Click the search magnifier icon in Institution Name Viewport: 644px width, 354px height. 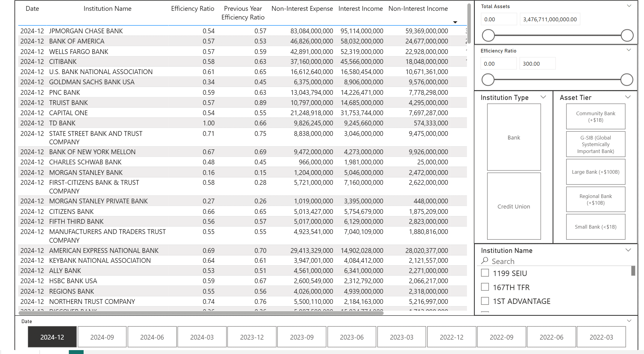[485, 261]
